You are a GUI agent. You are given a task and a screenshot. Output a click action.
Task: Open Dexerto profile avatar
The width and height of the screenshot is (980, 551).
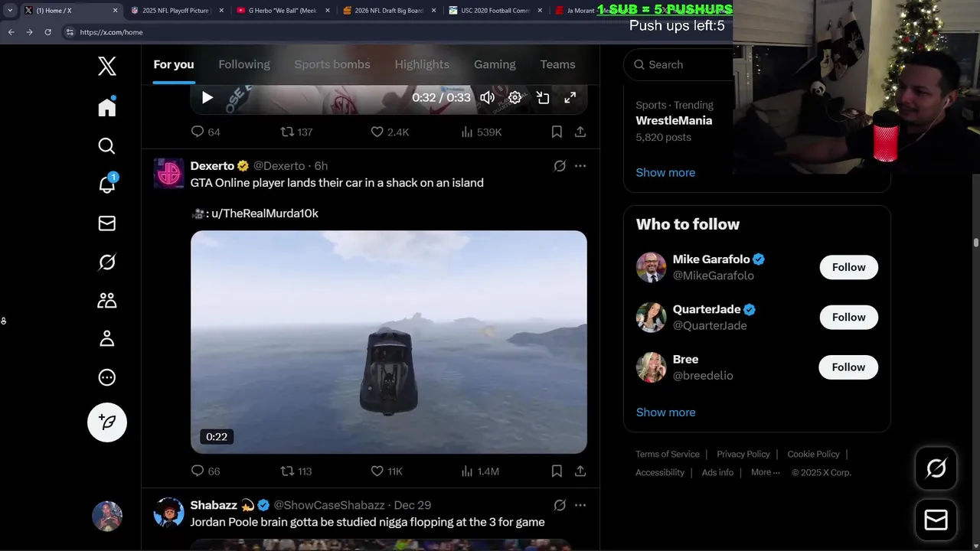(x=169, y=174)
